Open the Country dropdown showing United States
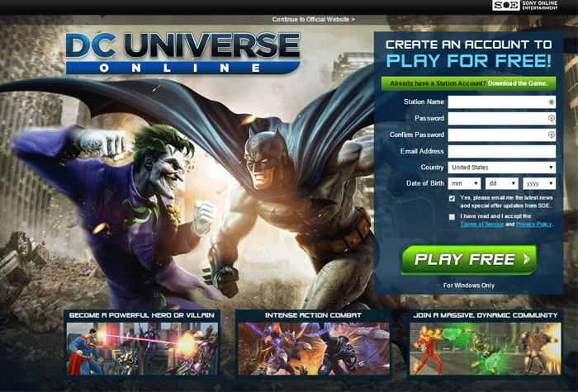Screen dimensions: 578x392 tap(502, 168)
